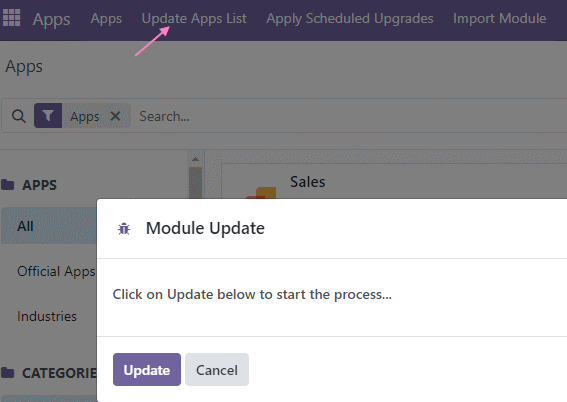Click the Apps submenu item
Image resolution: width=567 pixels, height=402 pixels.
(106, 18)
